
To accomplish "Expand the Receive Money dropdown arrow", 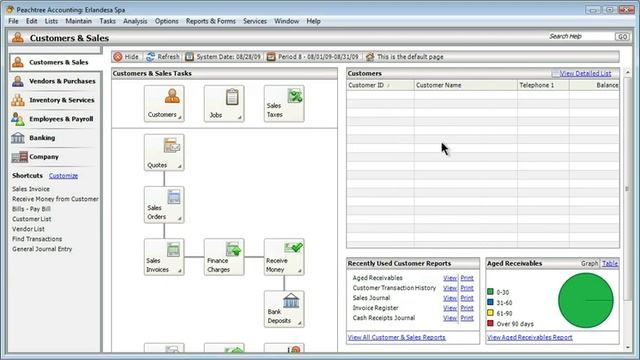I will pos(300,271).
